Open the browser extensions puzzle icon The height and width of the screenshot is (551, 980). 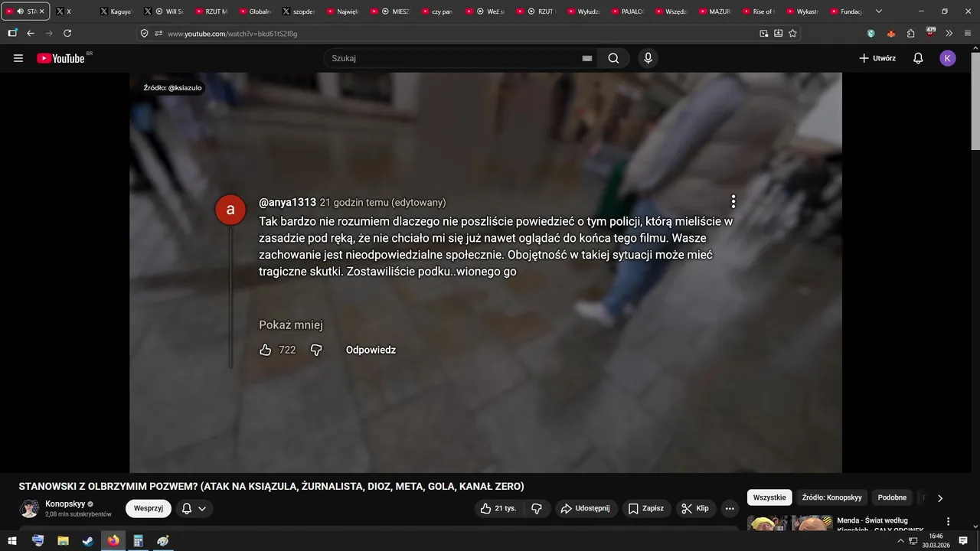pos(910,33)
